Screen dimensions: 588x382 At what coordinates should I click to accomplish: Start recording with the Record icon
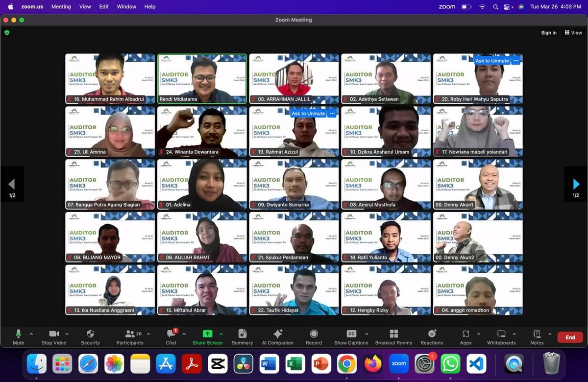(314, 334)
